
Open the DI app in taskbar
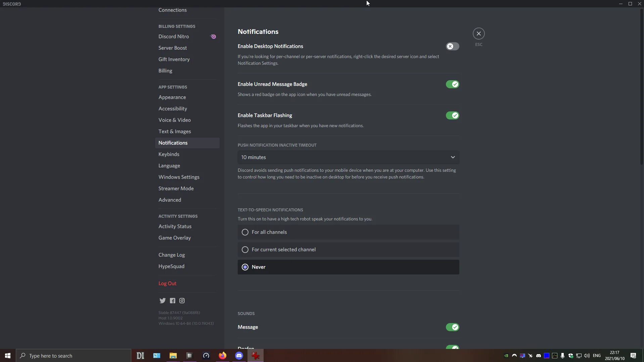[x=140, y=356]
